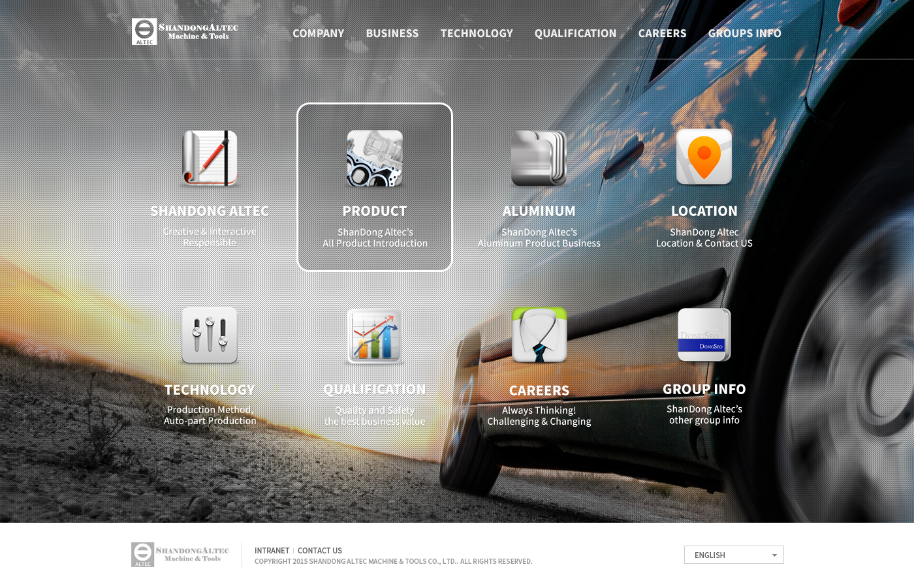Click the 'All Product Introduction' description text
This screenshot has width=914, height=588.
[375, 243]
